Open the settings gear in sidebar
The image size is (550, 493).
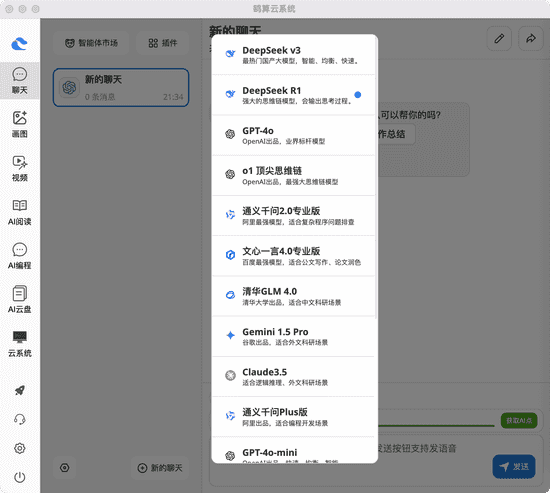click(20, 448)
